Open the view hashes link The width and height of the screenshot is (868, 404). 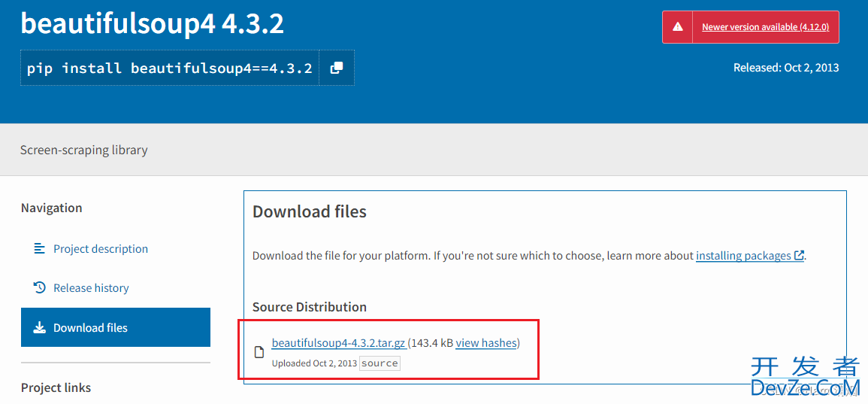pyautogui.click(x=486, y=343)
